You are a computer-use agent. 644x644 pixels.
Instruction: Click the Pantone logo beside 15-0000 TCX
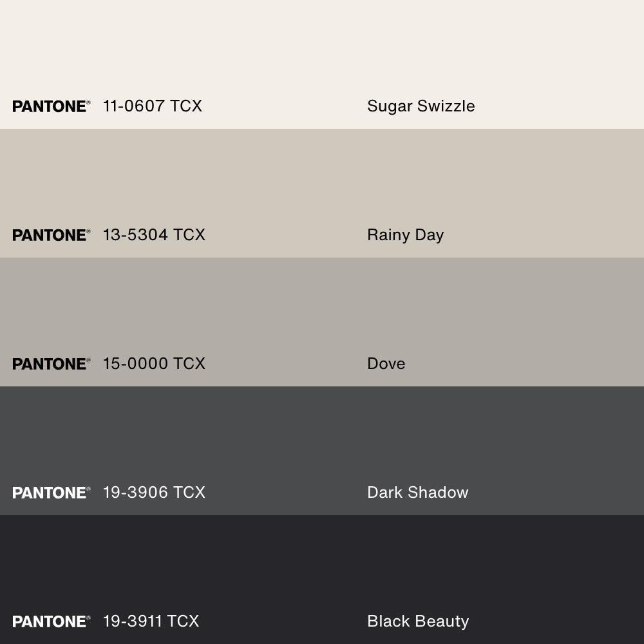pyautogui.click(x=51, y=364)
